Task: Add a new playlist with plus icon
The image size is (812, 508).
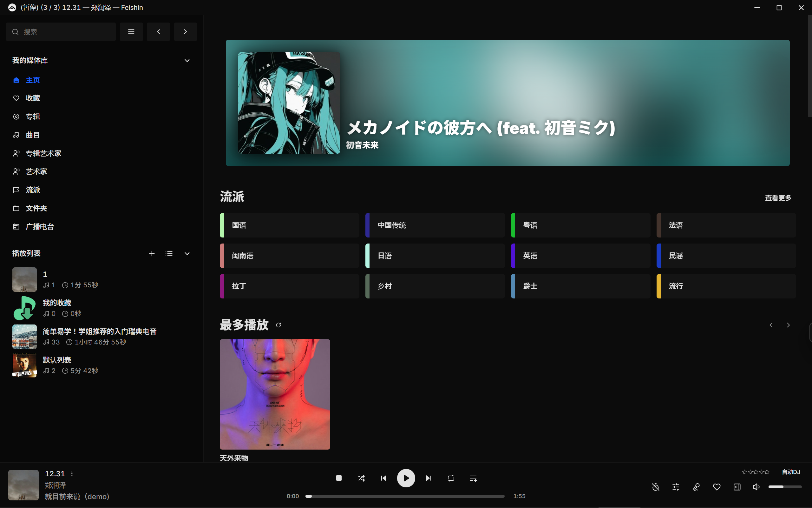Action: pyautogui.click(x=152, y=254)
